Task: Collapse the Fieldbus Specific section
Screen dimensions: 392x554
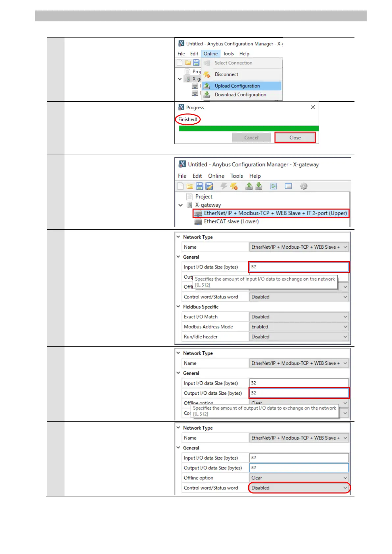Action: pyautogui.click(x=178, y=307)
